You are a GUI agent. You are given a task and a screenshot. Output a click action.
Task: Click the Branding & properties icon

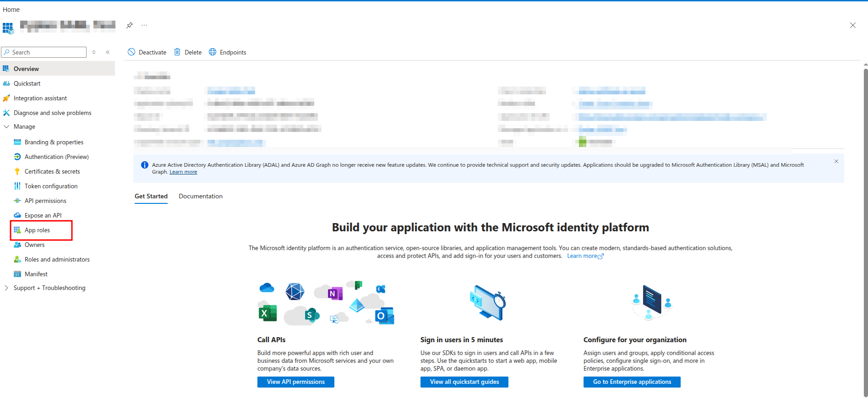(x=17, y=142)
